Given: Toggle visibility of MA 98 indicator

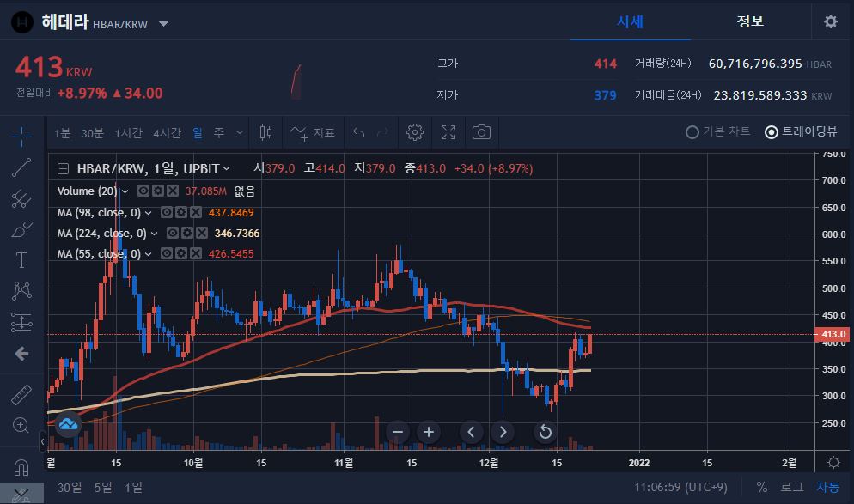Looking at the screenshot, I should 167,212.
